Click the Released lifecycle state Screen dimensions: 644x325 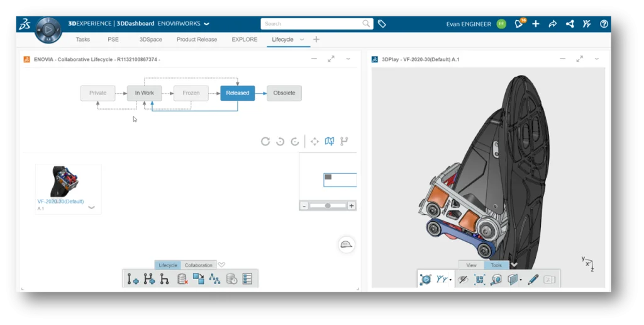tap(237, 93)
